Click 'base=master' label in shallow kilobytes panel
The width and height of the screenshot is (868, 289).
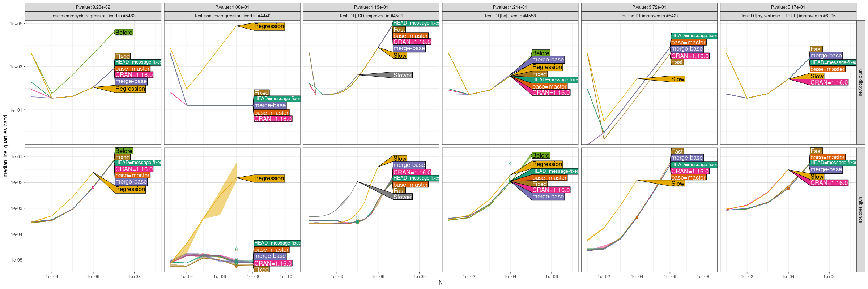click(x=272, y=113)
